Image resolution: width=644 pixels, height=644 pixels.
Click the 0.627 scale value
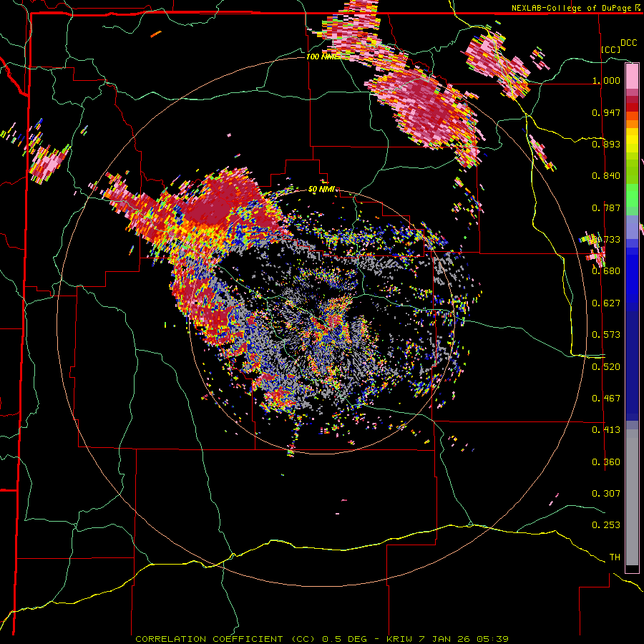(606, 303)
